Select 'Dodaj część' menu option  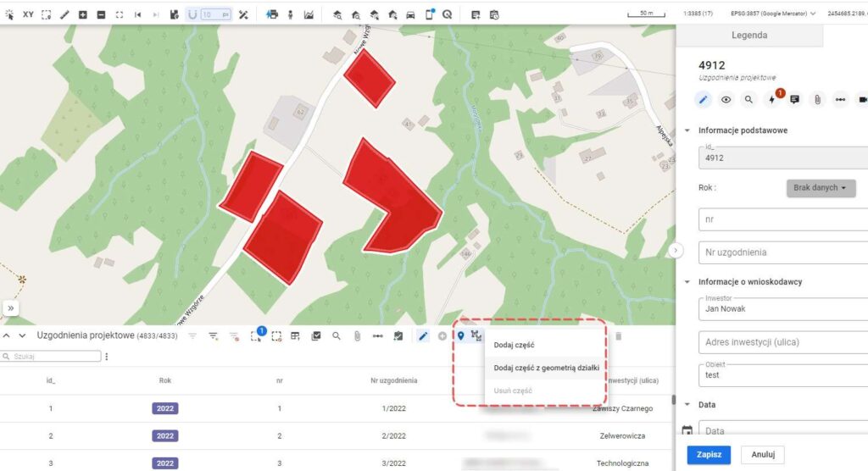[x=514, y=345]
